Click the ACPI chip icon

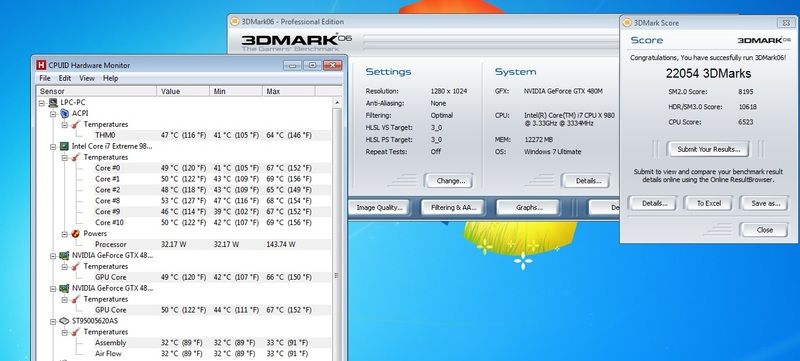point(64,113)
